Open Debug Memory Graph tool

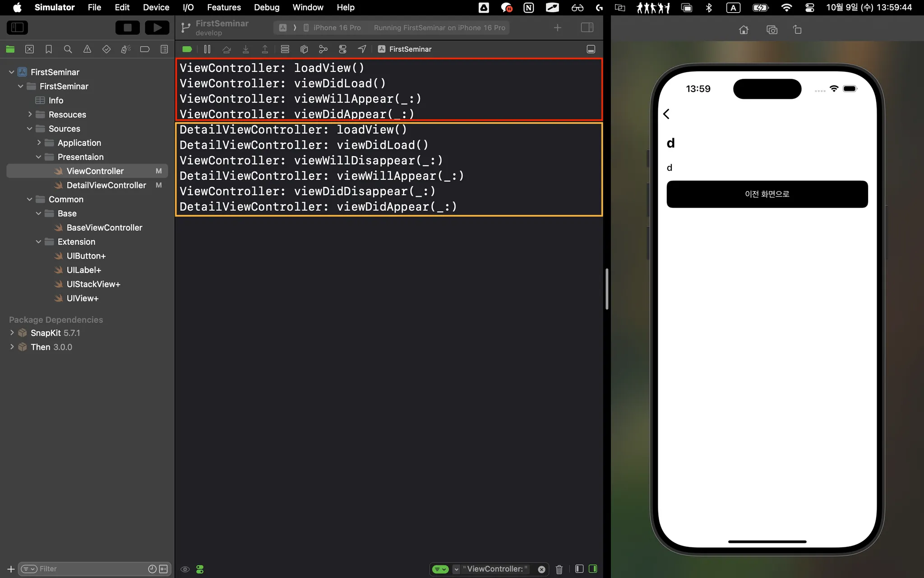pos(323,49)
